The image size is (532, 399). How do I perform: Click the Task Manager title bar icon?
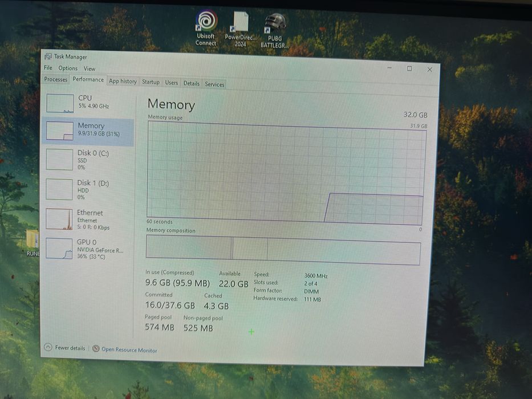tap(48, 56)
